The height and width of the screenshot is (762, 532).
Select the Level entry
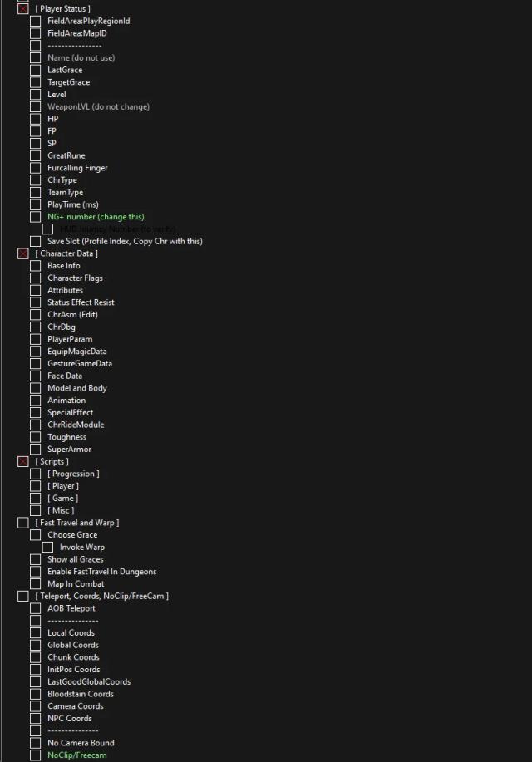[x=57, y=94]
